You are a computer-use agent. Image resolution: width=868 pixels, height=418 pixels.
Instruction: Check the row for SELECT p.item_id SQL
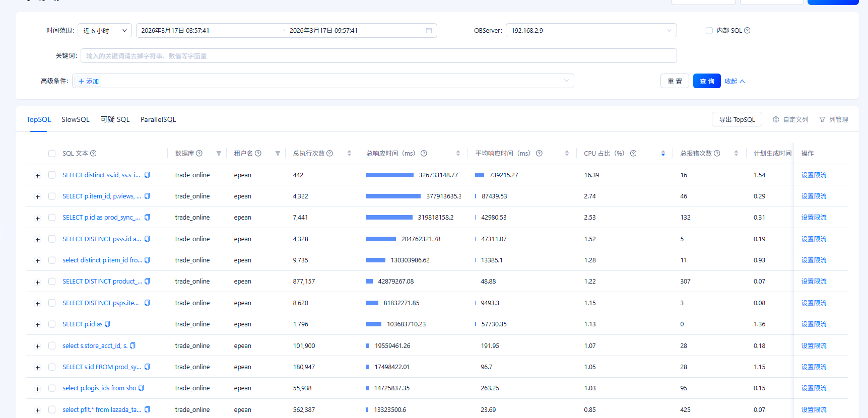pos(52,196)
